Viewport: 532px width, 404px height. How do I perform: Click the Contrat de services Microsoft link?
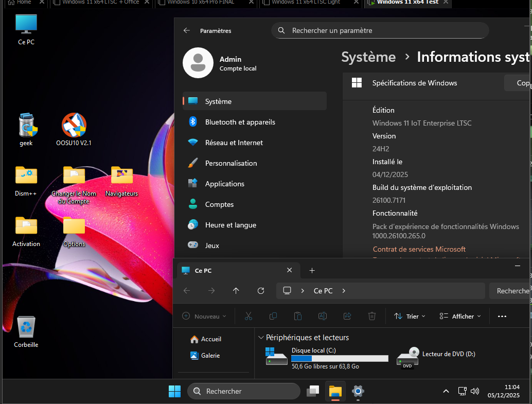419,249
